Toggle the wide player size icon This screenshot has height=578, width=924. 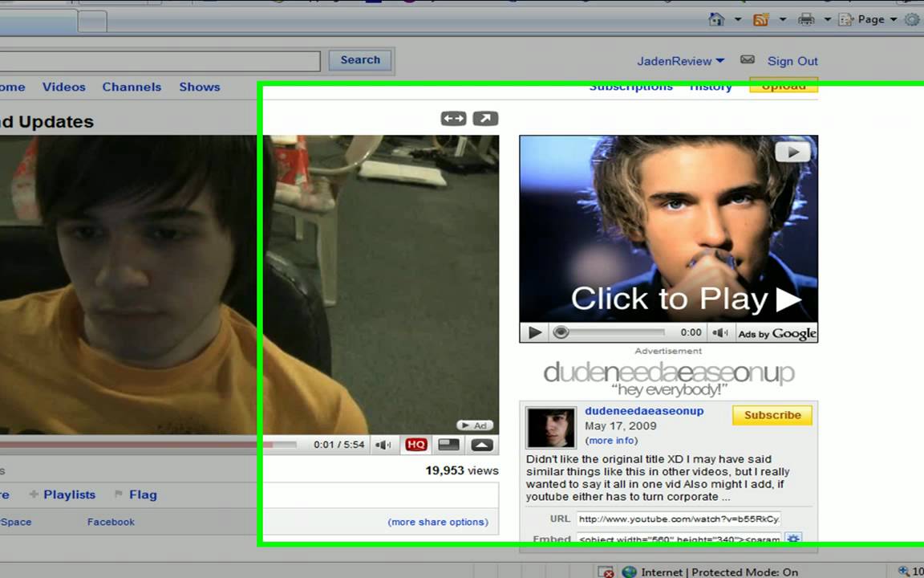pos(448,446)
